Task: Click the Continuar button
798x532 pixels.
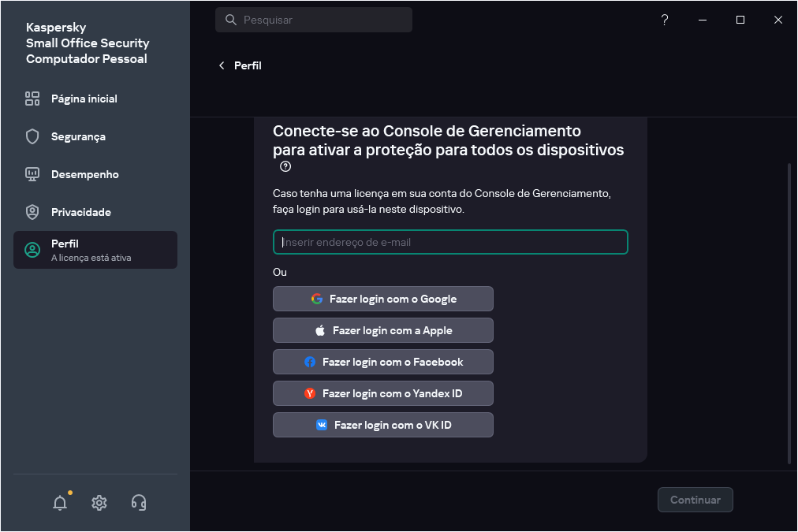Action: 695,500
